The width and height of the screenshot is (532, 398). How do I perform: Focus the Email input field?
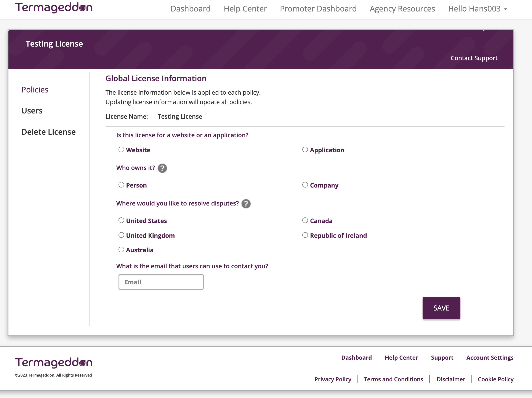(161, 282)
